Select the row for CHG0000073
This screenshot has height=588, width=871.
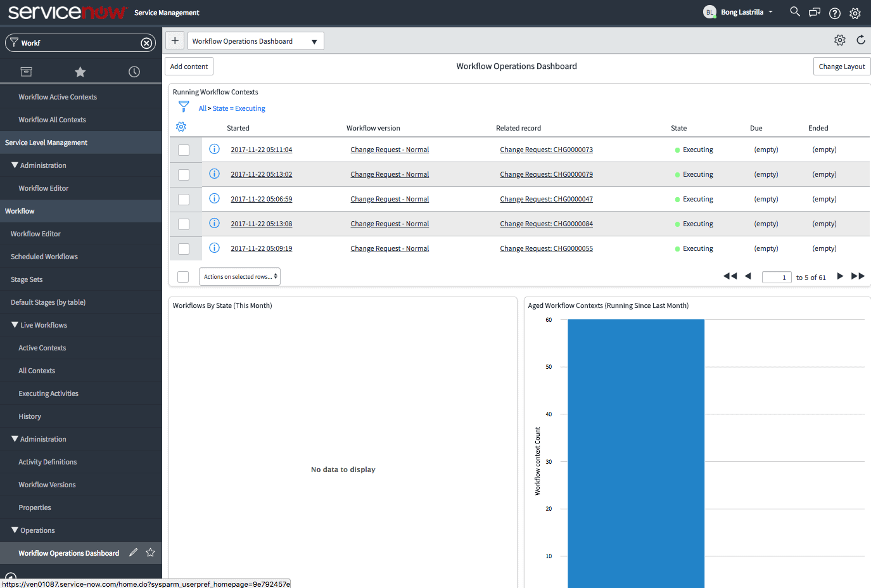click(x=184, y=150)
